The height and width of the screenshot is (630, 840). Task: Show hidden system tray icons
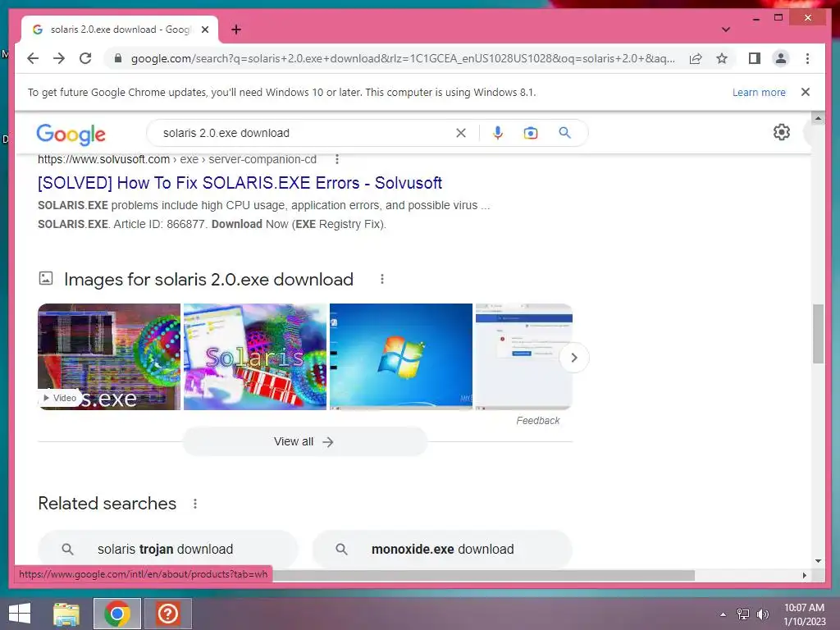point(724,614)
